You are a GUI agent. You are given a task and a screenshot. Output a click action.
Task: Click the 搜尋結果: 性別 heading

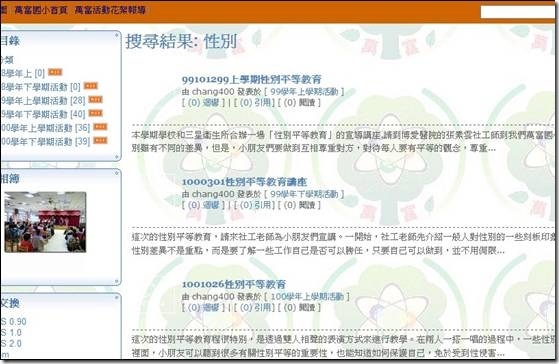click(x=181, y=41)
